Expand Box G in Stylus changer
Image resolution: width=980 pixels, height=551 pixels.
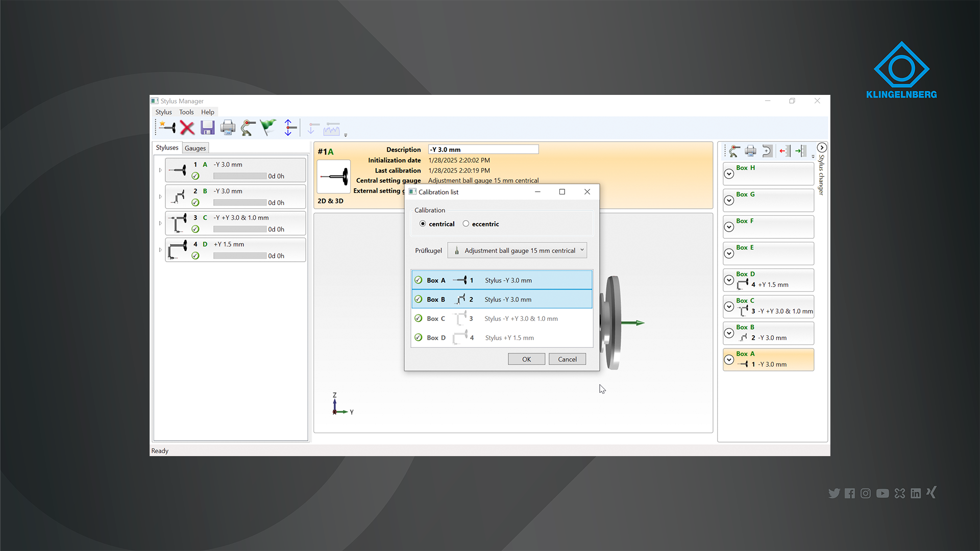coord(729,201)
